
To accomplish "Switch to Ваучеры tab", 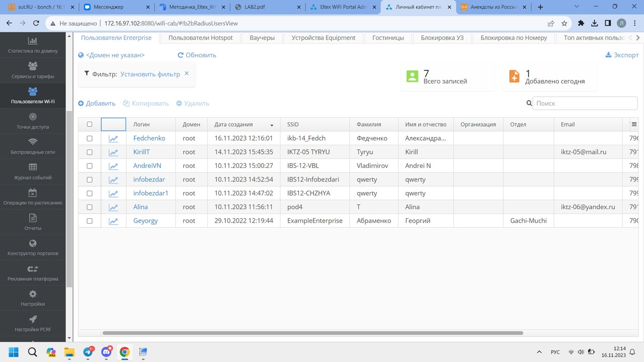I will coord(262,38).
